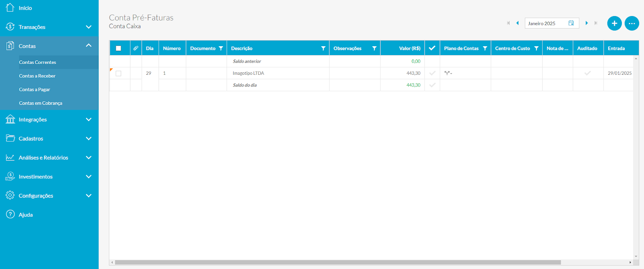
Task: Click the Análises e Relatórios chart icon
Action: tap(10, 157)
